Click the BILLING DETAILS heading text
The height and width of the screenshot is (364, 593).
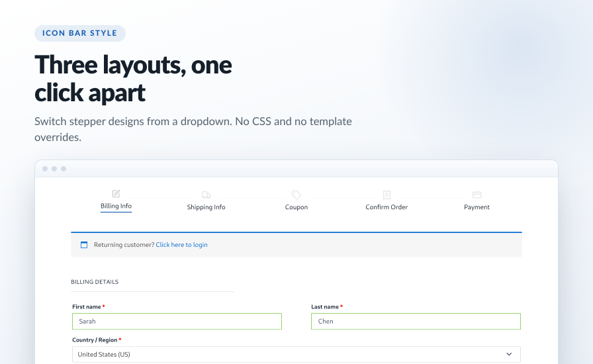click(95, 282)
